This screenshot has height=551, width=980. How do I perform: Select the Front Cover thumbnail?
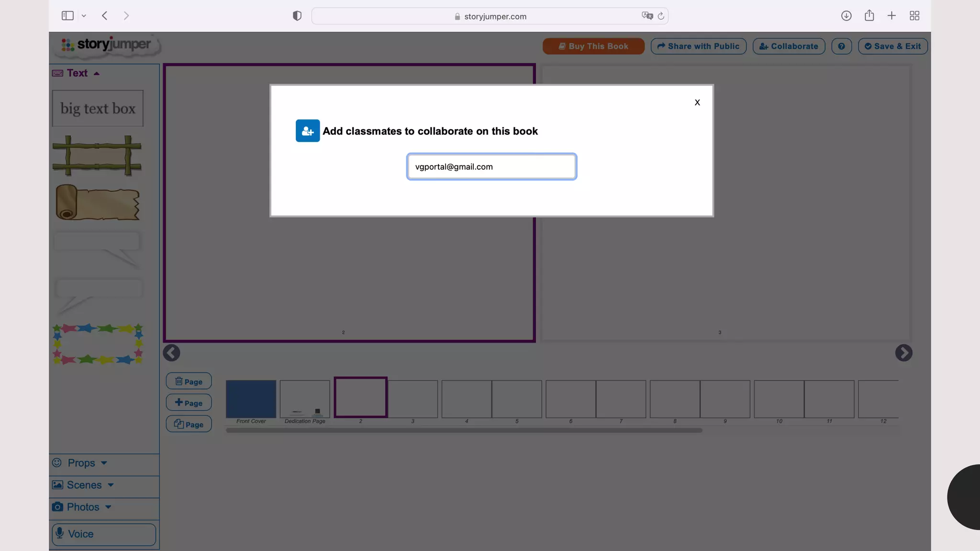click(251, 399)
